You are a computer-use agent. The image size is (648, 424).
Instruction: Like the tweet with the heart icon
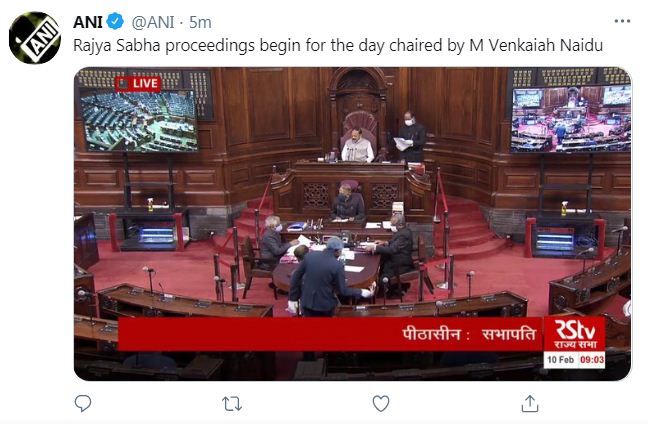tap(381, 403)
